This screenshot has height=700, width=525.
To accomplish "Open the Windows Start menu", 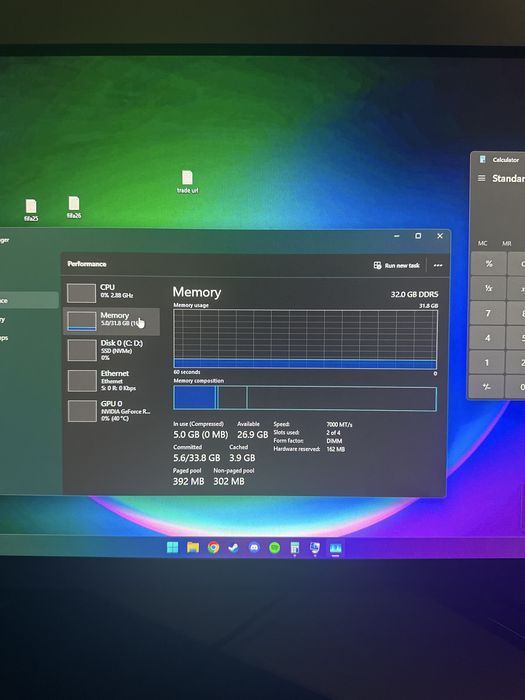I will tap(172, 547).
